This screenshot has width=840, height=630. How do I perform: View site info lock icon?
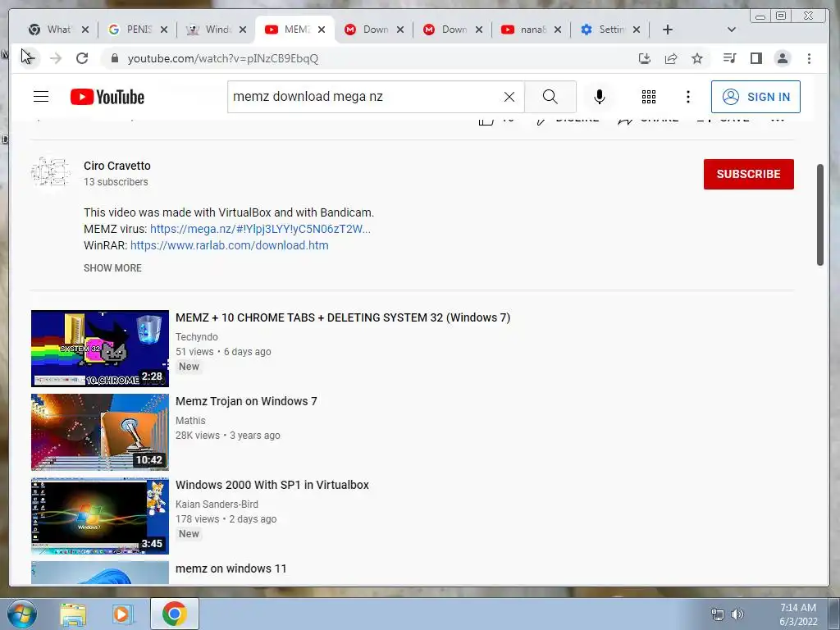(x=114, y=58)
